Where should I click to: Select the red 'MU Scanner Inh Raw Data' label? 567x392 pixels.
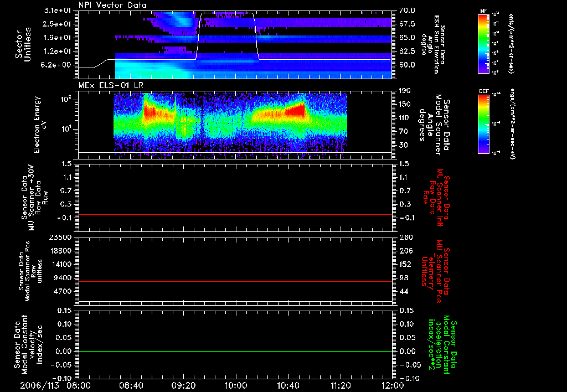[x=436, y=198]
